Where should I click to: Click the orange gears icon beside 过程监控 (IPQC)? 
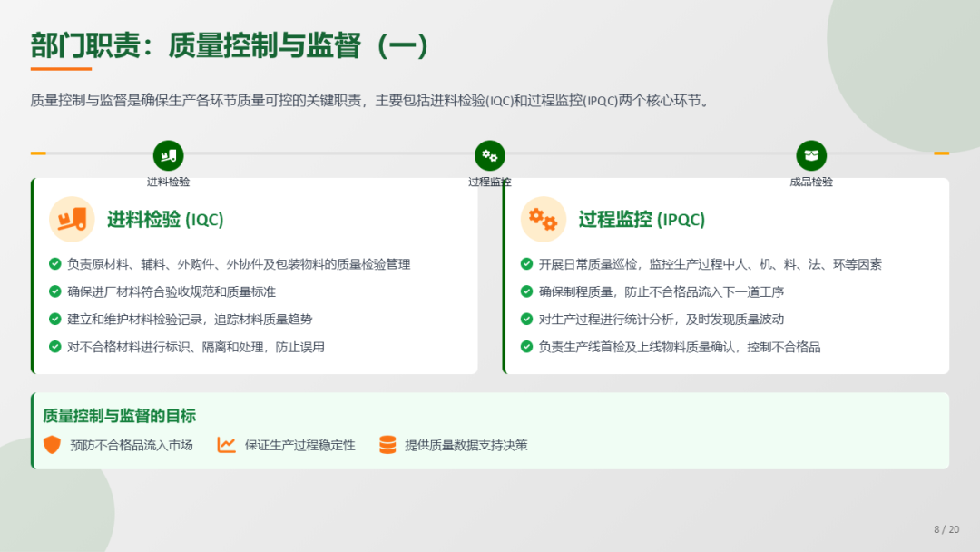[x=544, y=220]
